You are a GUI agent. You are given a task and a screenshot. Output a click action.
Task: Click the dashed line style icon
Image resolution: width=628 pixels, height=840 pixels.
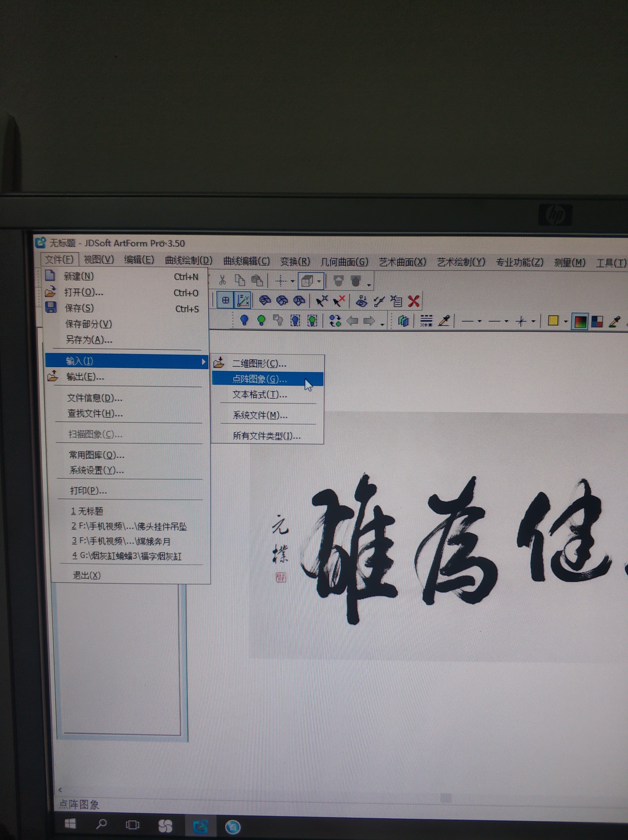tap(426, 321)
